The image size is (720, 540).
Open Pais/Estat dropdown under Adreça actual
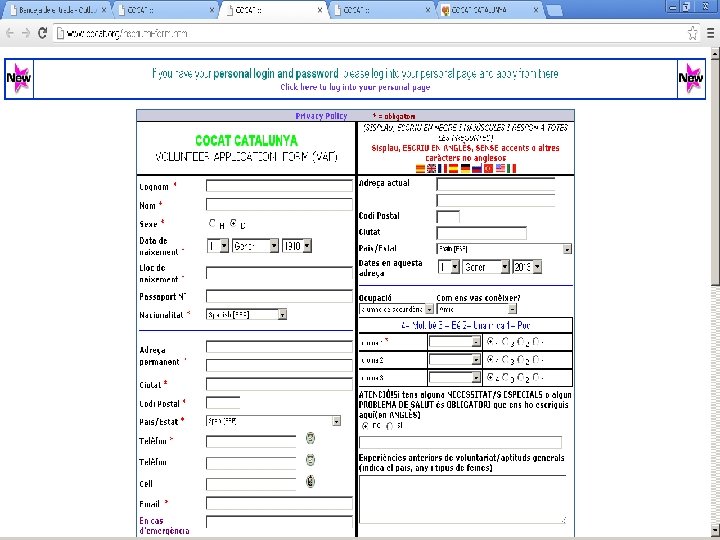pyautogui.click(x=504, y=249)
